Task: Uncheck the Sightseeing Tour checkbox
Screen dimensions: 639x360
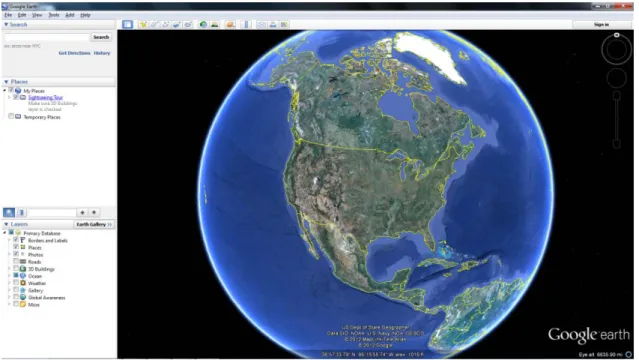Action: [15, 97]
